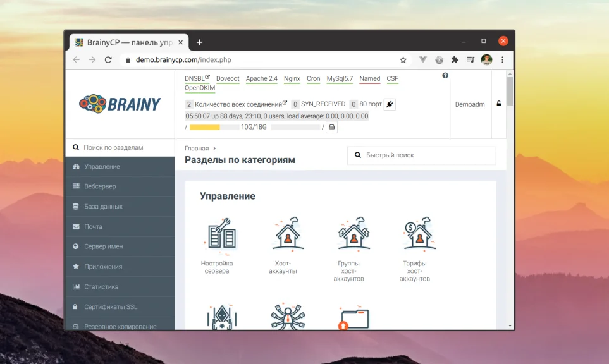Click the help question mark icon
This screenshot has height=364, width=609.
pyautogui.click(x=445, y=76)
